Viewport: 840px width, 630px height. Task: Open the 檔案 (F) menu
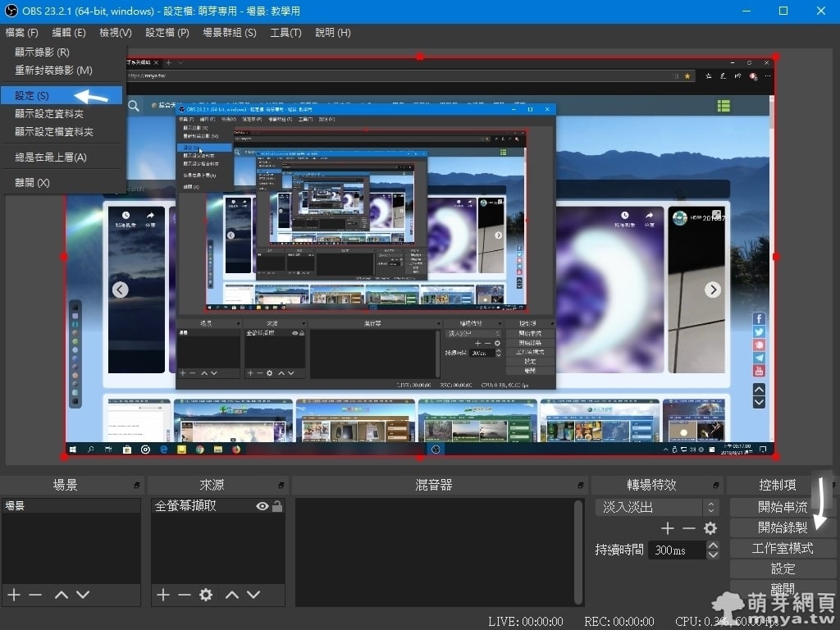[22, 33]
